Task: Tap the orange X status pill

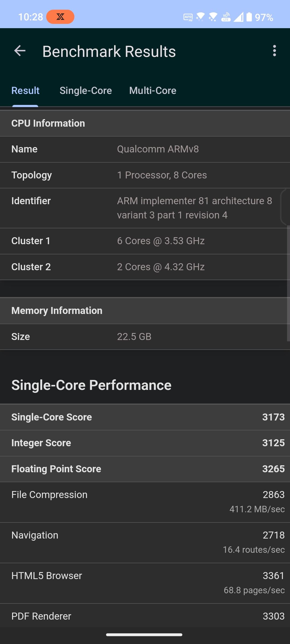Action: pos(60,17)
